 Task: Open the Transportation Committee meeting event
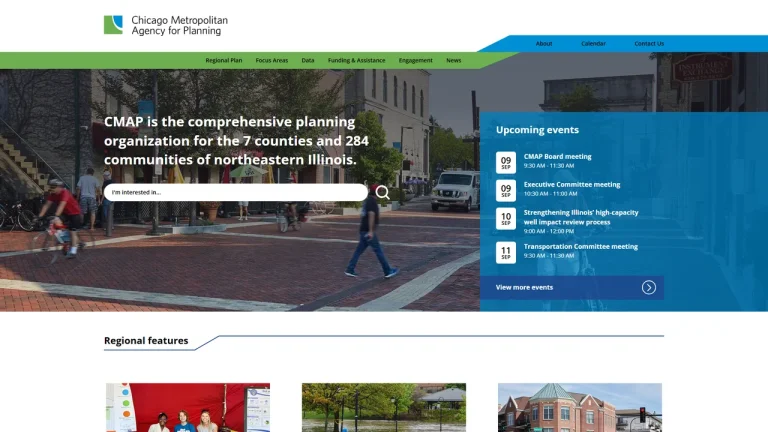tap(581, 246)
